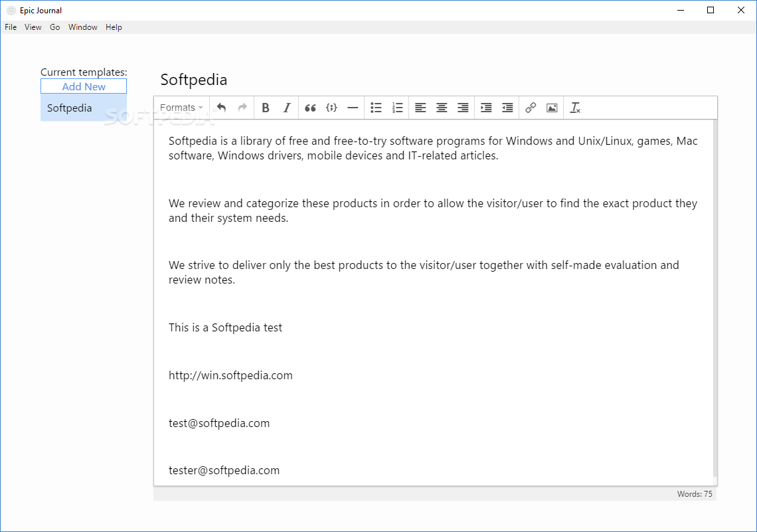Click the Add New template button
Viewport: 757px width, 532px height.
click(84, 86)
